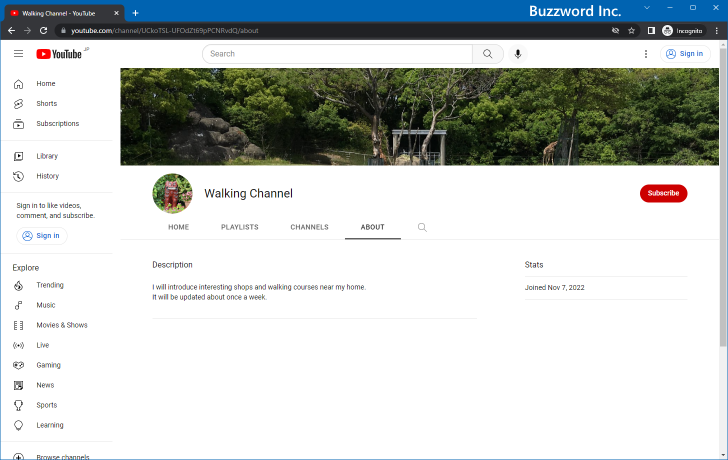This screenshot has width=728, height=460.
Task: Click browser back arrow
Action: tap(12, 31)
